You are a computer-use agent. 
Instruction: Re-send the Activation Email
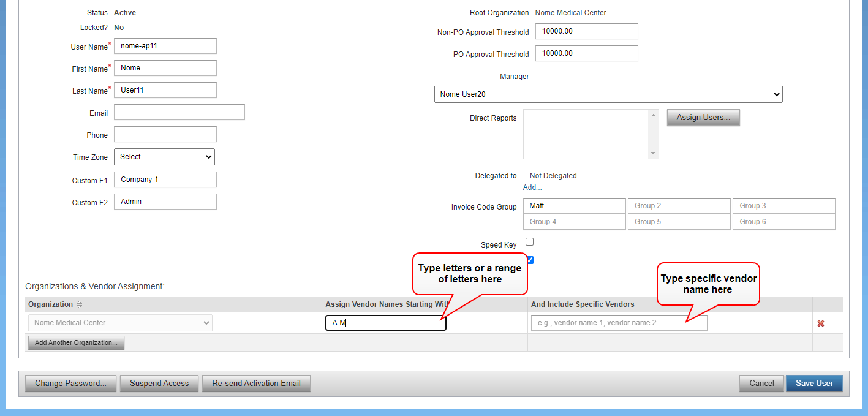[x=256, y=384]
